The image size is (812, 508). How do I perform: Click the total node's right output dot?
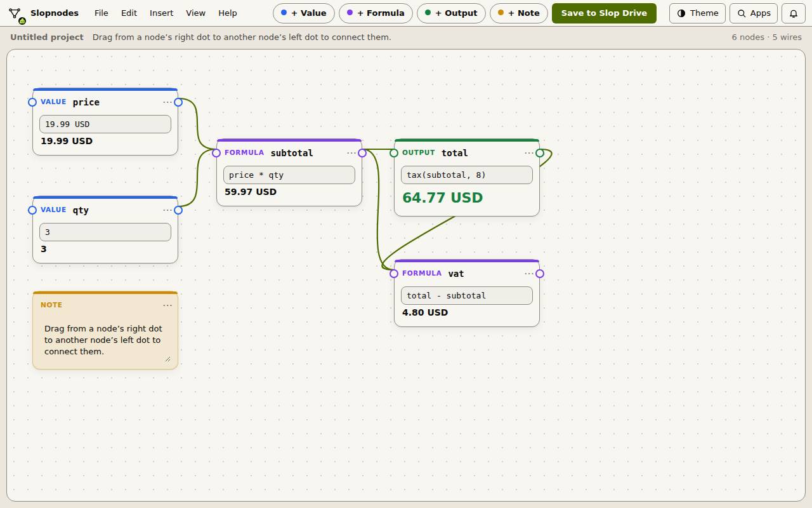(540, 153)
